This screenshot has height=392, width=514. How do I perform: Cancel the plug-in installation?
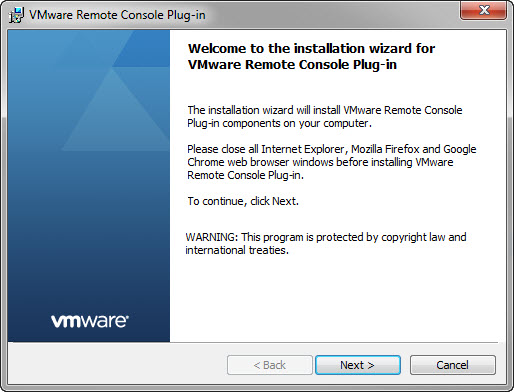tap(452, 365)
